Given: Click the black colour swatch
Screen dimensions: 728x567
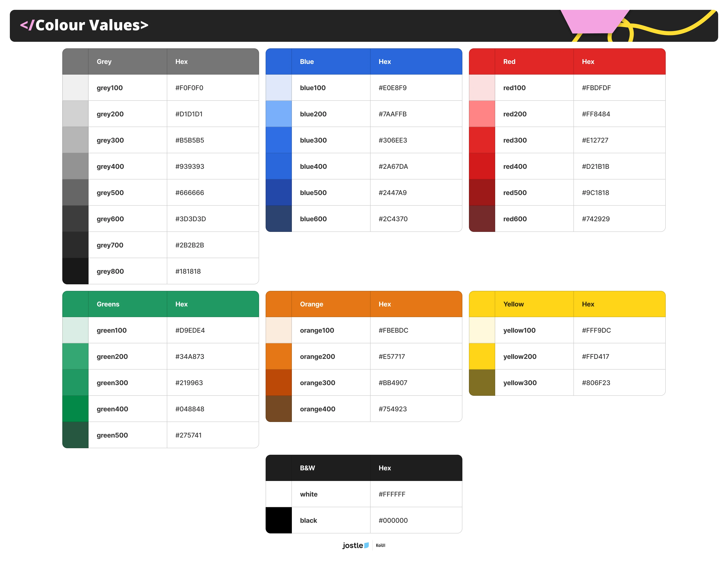Looking at the screenshot, I should tap(279, 520).
